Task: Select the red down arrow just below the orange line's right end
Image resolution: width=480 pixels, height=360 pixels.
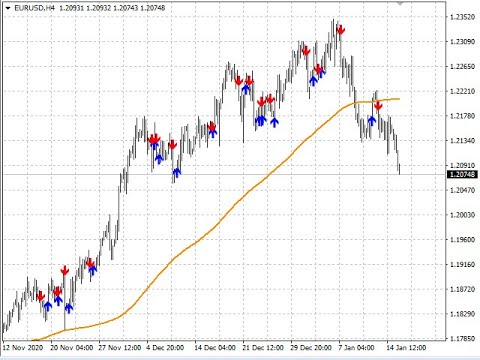Action: pos(378,106)
